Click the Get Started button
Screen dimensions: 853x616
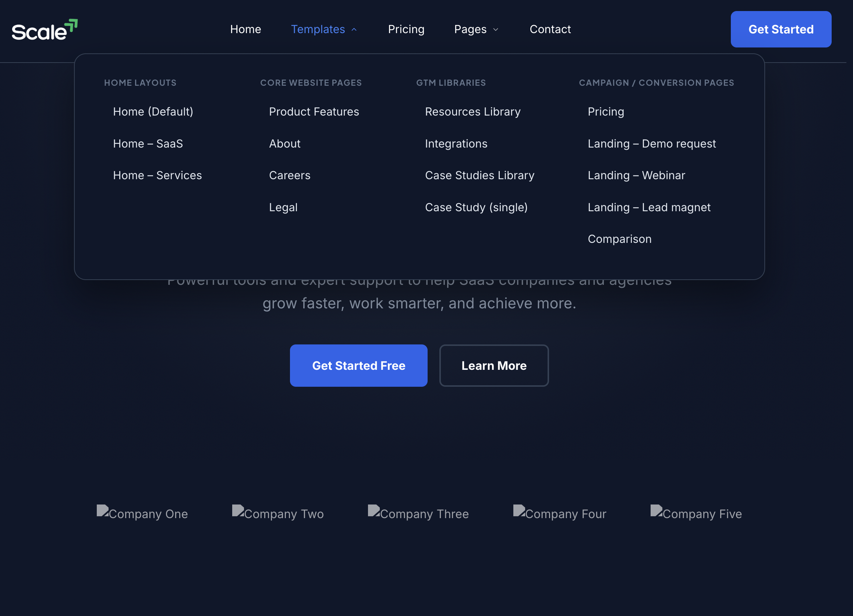coord(781,29)
